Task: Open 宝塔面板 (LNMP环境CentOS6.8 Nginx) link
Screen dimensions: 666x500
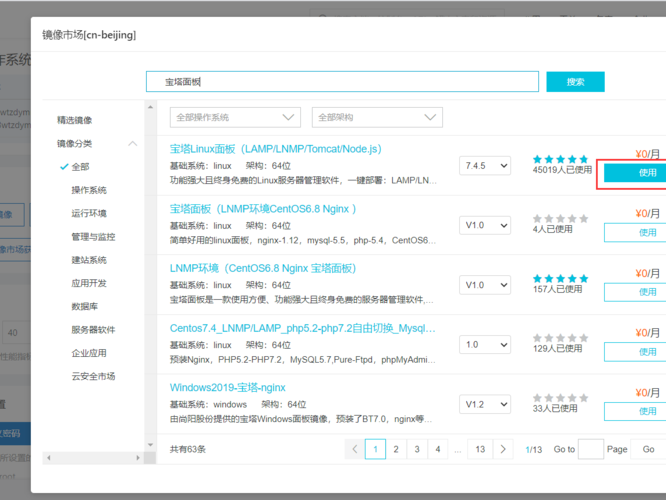Action: click(x=263, y=209)
